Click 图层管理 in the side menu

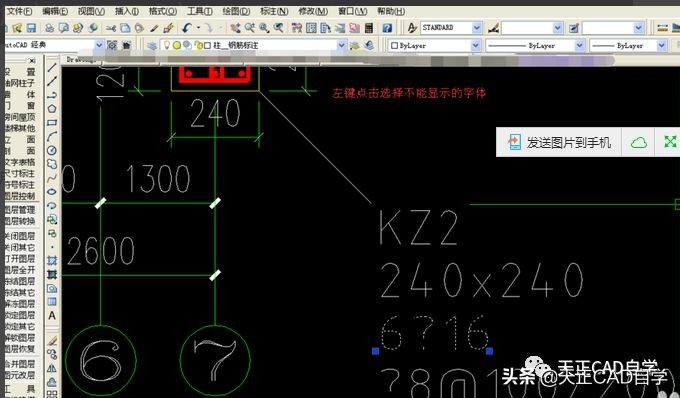pyautogui.click(x=20, y=210)
